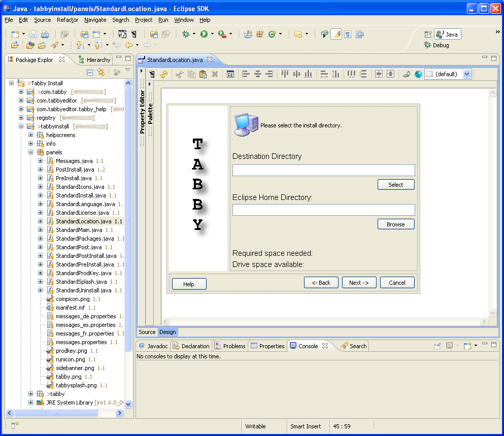This screenshot has width=504, height=436.
Task: Click the External Tools run icon
Action: tap(222, 34)
